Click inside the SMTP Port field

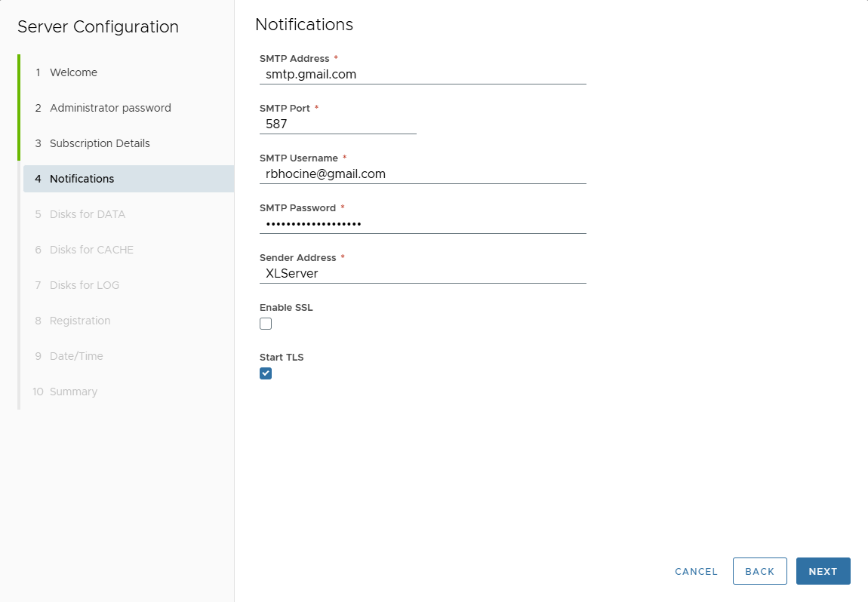pos(337,124)
